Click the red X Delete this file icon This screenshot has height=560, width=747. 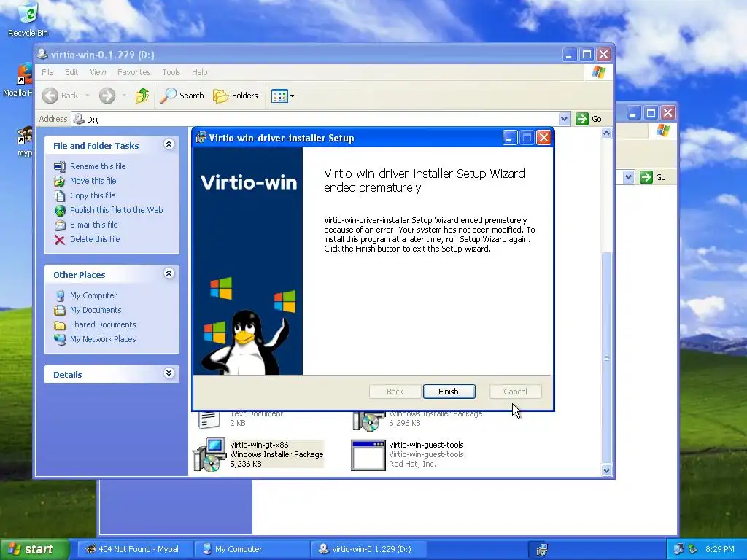click(x=60, y=239)
